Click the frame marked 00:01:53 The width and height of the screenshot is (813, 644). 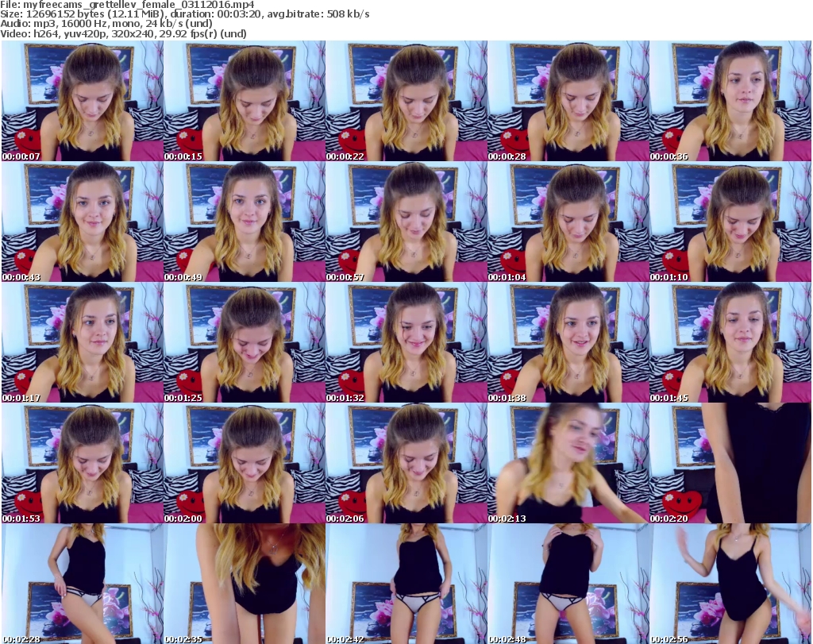click(x=82, y=463)
